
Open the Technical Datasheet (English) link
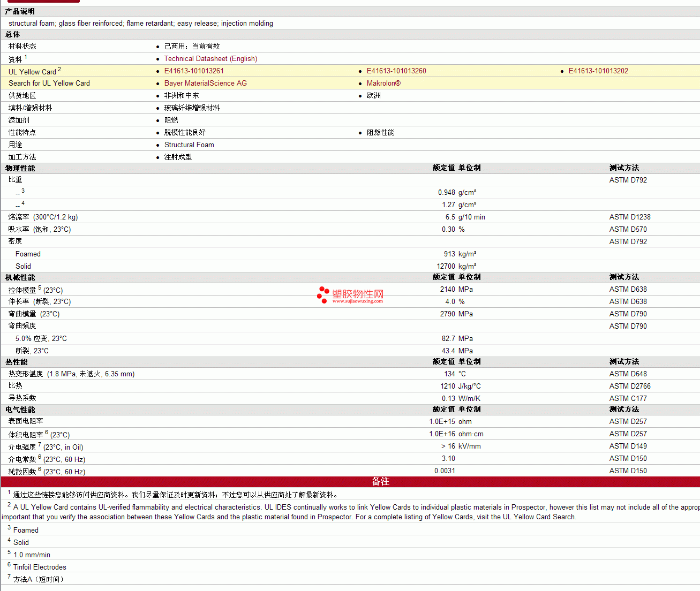tap(210, 59)
